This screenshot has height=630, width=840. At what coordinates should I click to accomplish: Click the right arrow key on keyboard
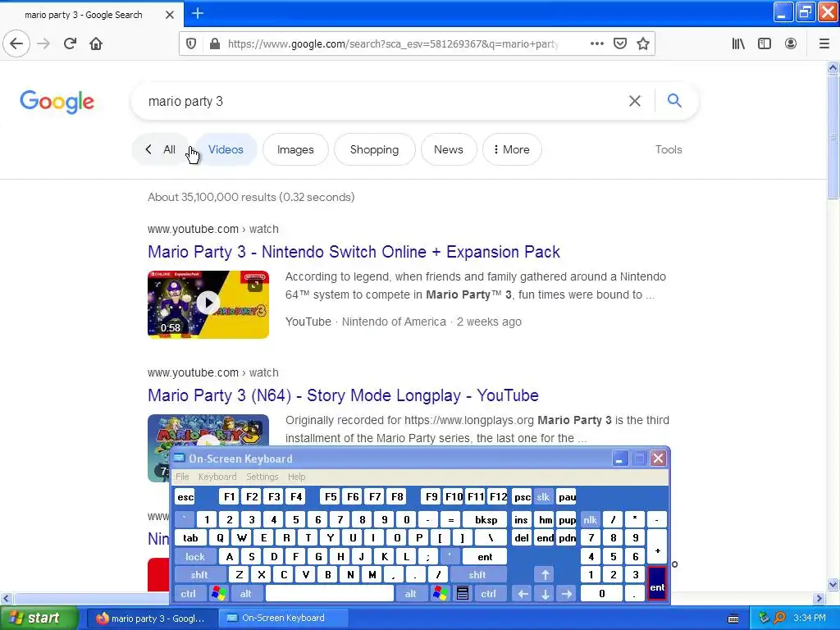(x=567, y=594)
